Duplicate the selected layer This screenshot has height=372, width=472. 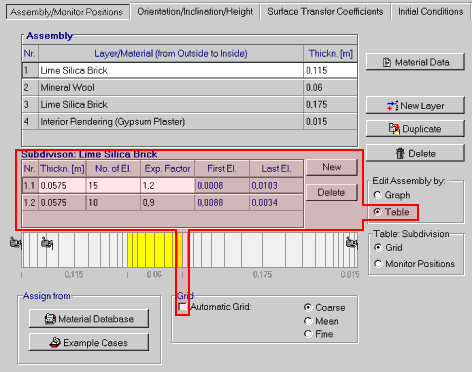click(x=415, y=129)
